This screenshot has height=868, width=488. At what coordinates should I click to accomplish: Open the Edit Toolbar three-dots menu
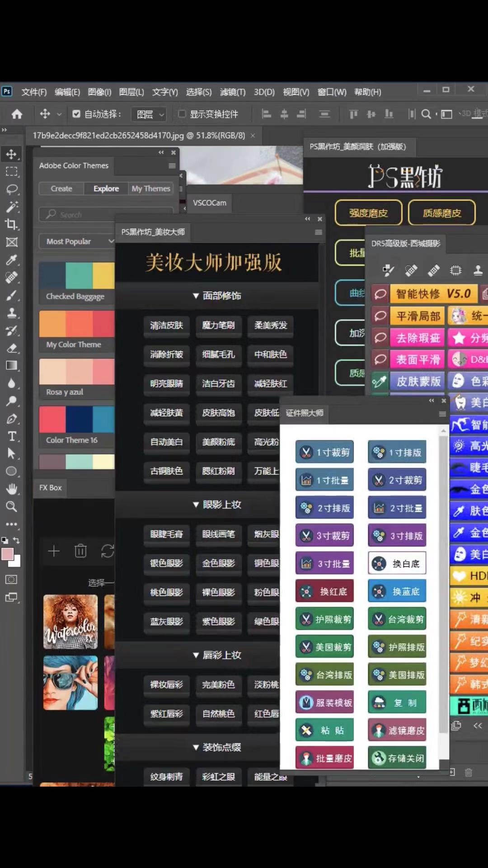coord(12,524)
